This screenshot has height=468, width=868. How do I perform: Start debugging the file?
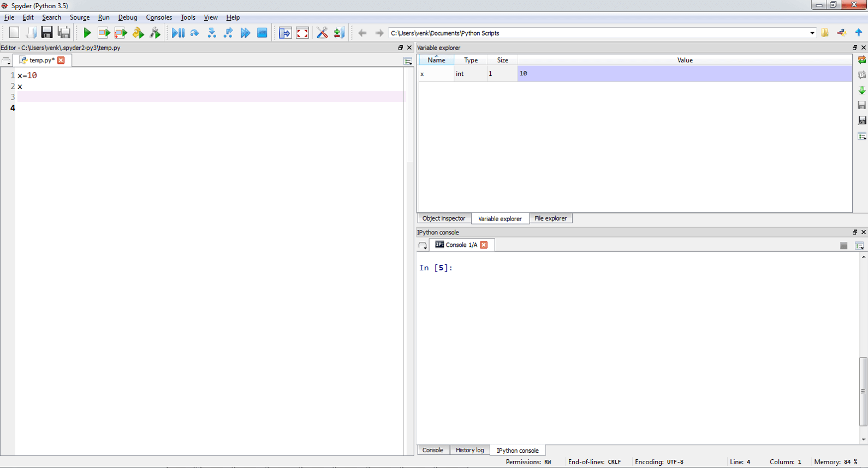[x=178, y=33]
